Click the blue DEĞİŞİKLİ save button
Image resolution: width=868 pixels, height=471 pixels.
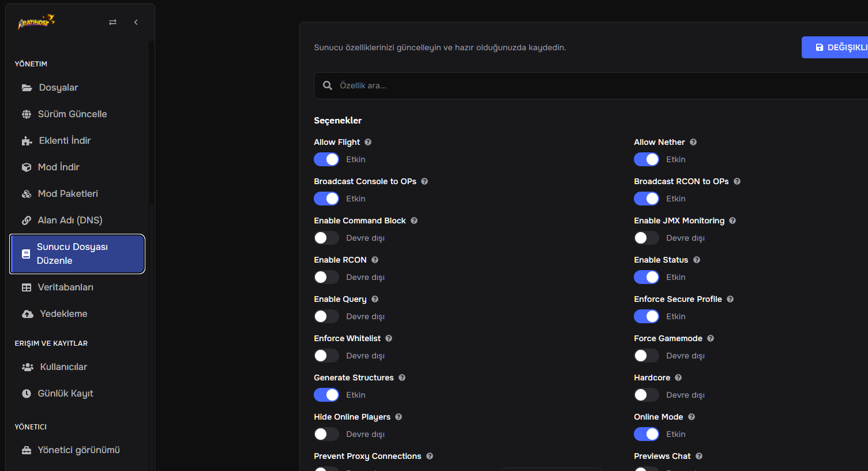[x=835, y=47]
